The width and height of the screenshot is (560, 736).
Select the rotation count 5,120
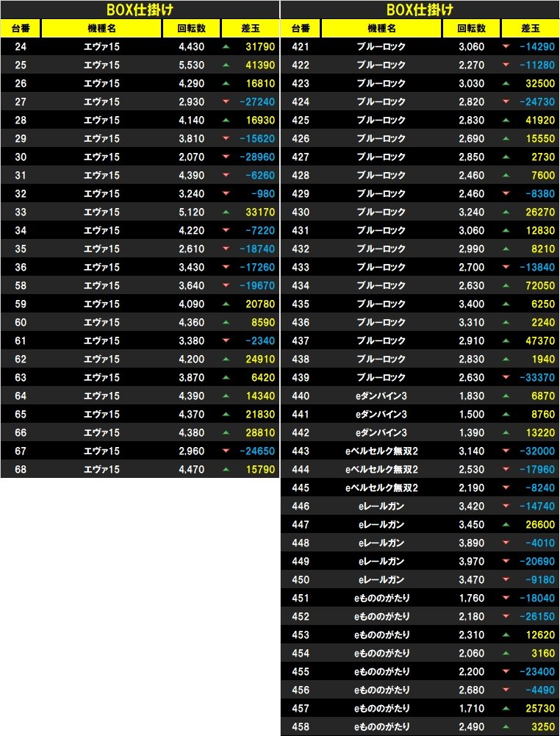coord(191,212)
